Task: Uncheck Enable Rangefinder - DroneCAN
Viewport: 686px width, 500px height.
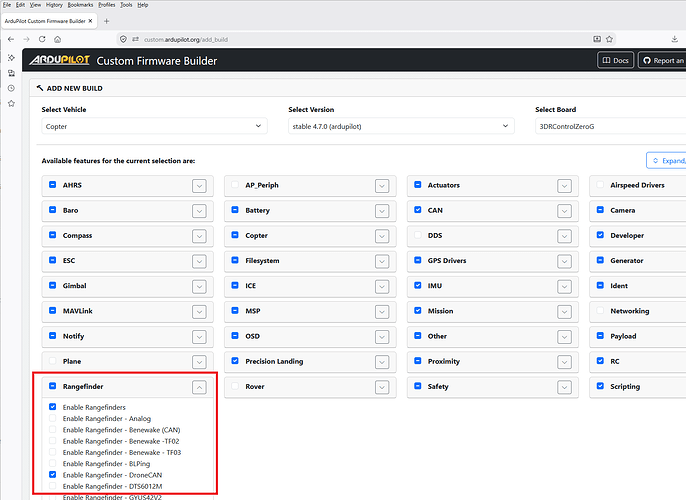Action: (52, 474)
